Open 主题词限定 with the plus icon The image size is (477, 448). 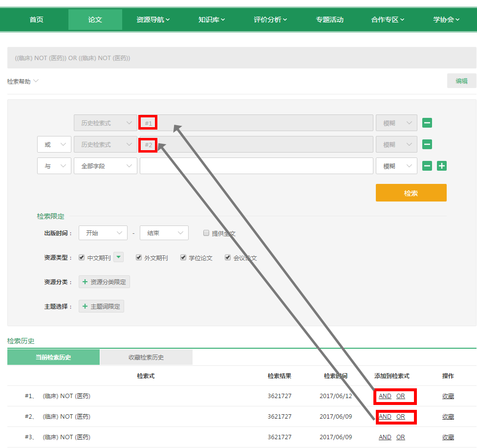(x=101, y=307)
